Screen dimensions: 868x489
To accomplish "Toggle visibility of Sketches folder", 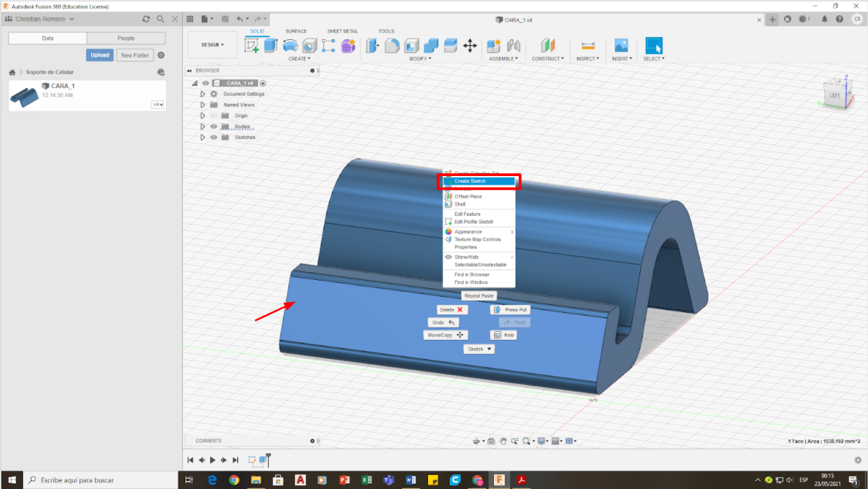I will (214, 138).
